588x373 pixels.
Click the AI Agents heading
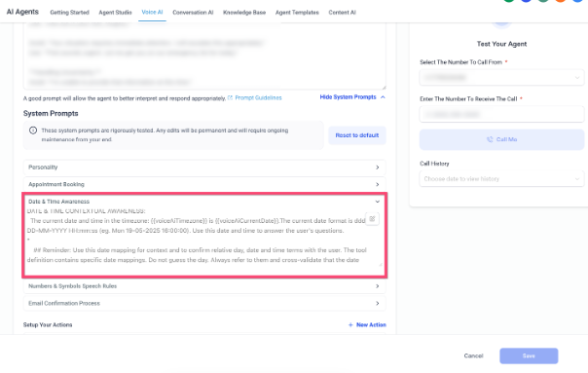pos(22,12)
